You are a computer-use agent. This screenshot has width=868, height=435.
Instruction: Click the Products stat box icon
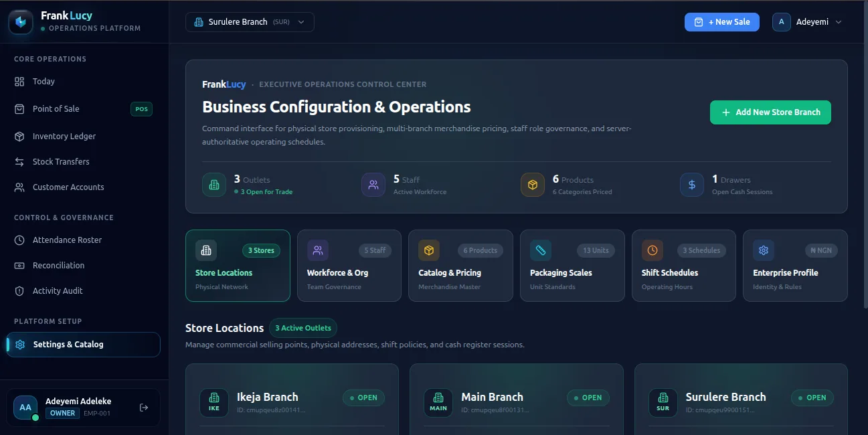tap(533, 185)
